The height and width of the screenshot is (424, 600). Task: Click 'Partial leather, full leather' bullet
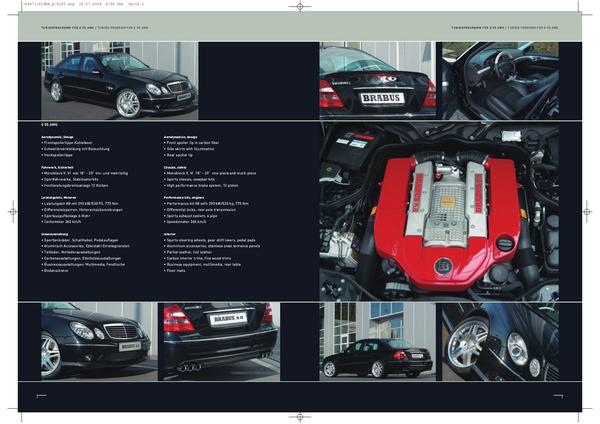coord(189,252)
